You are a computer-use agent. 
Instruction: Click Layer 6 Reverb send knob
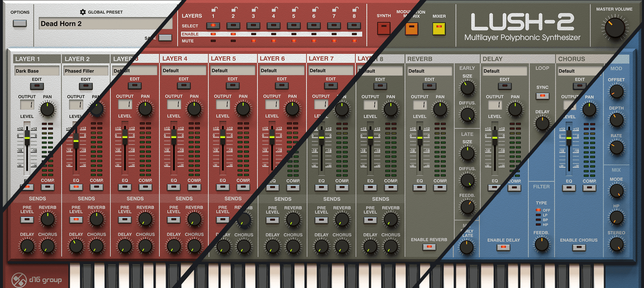293,219
